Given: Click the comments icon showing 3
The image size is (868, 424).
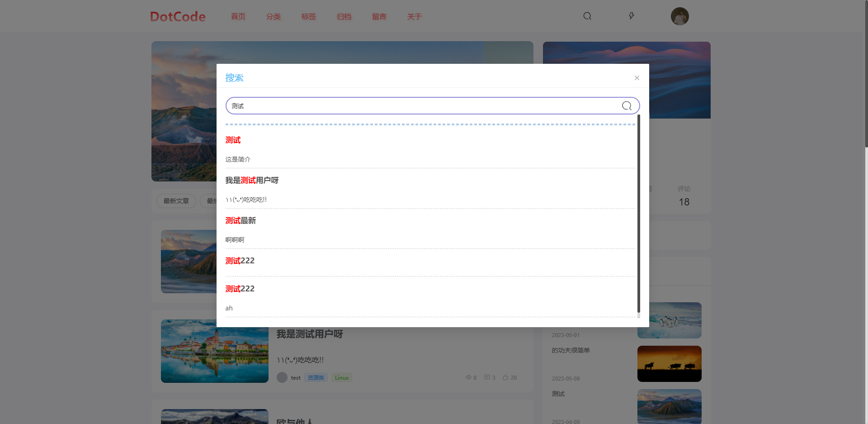Looking at the screenshot, I should (487, 377).
